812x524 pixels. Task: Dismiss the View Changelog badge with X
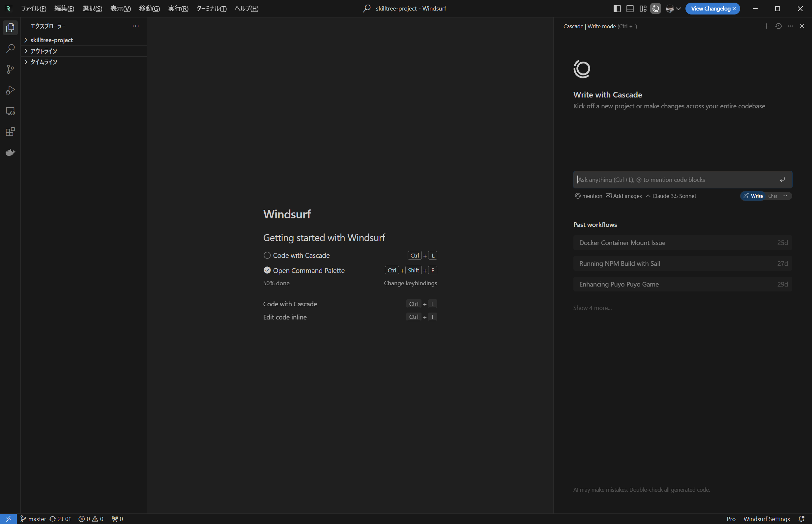734,9
